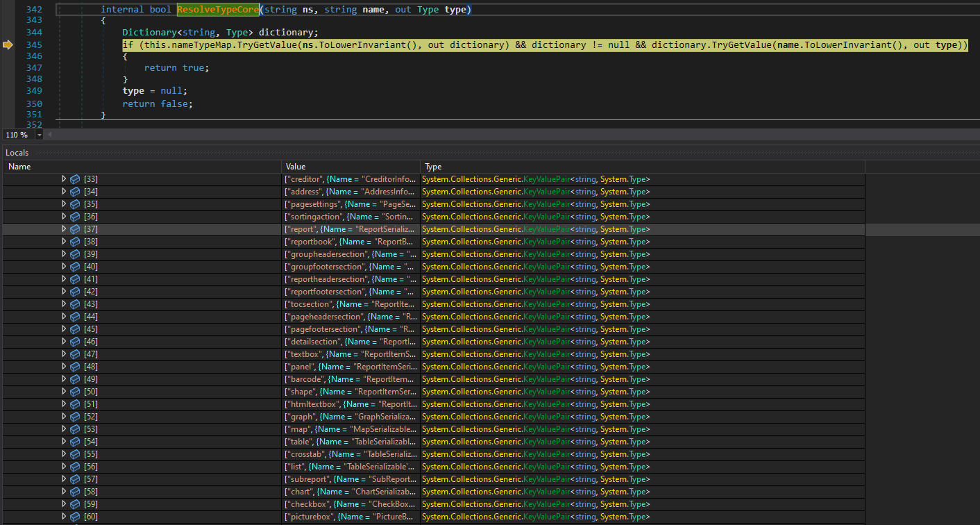Image resolution: width=980 pixels, height=525 pixels.
Task: Click the cube icon for item [42]
Action: [x=75, y=292]
